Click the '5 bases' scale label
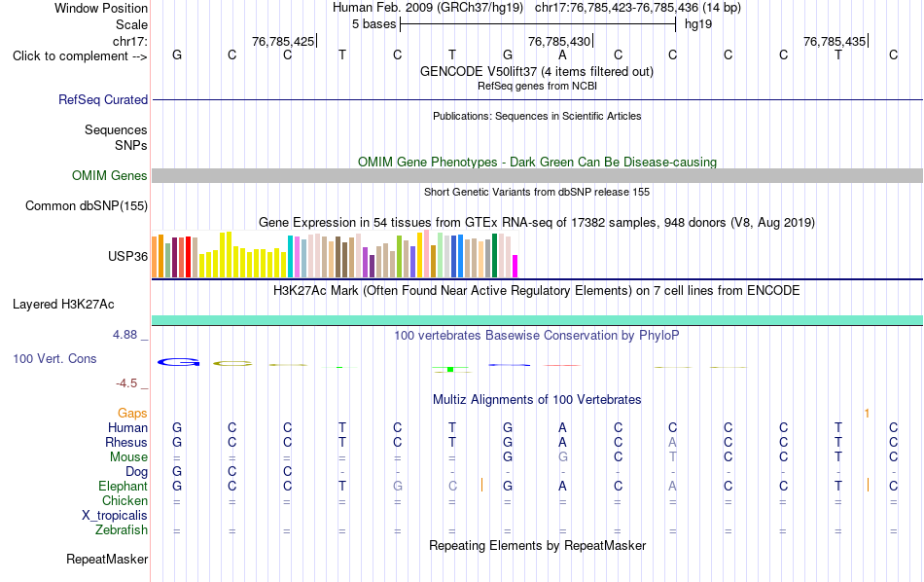 pyautogui.click(x=374, y=24)
